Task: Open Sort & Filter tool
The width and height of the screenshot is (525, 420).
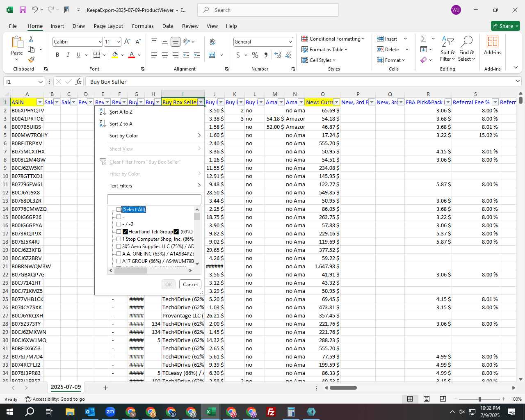Action: (x=447, y=49)
